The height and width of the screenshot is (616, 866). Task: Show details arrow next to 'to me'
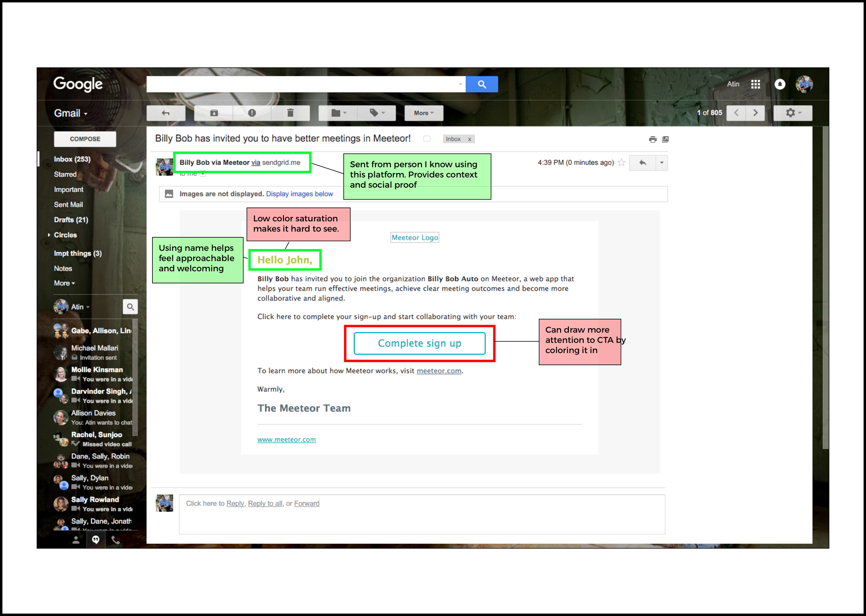(203, 174)
